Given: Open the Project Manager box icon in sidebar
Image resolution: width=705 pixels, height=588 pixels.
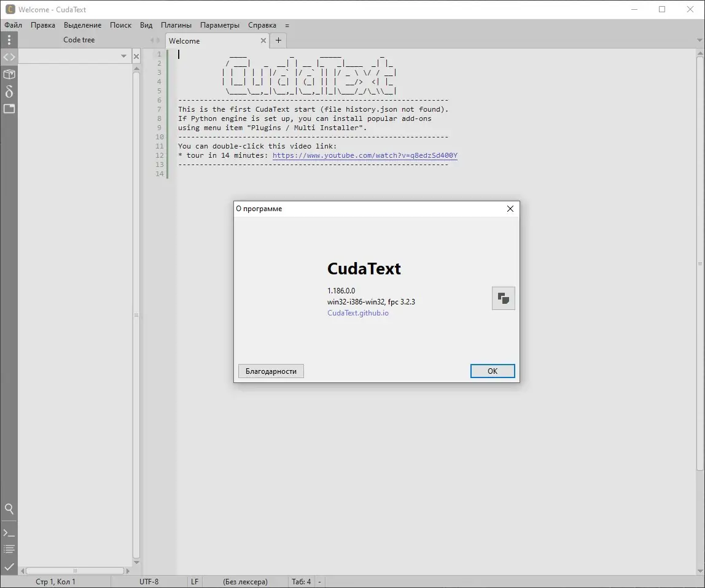Looking at the screenshot, I should [x=9, y=74].
